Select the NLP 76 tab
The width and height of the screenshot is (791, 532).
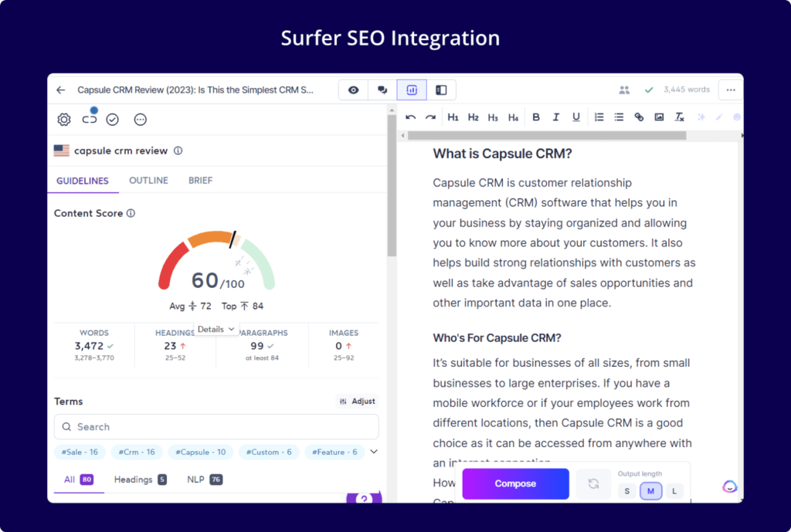[x=205, y=479]
